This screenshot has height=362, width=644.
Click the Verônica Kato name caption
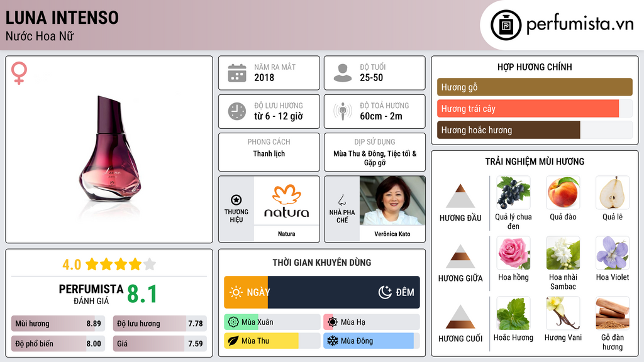[x=392, y=234]
